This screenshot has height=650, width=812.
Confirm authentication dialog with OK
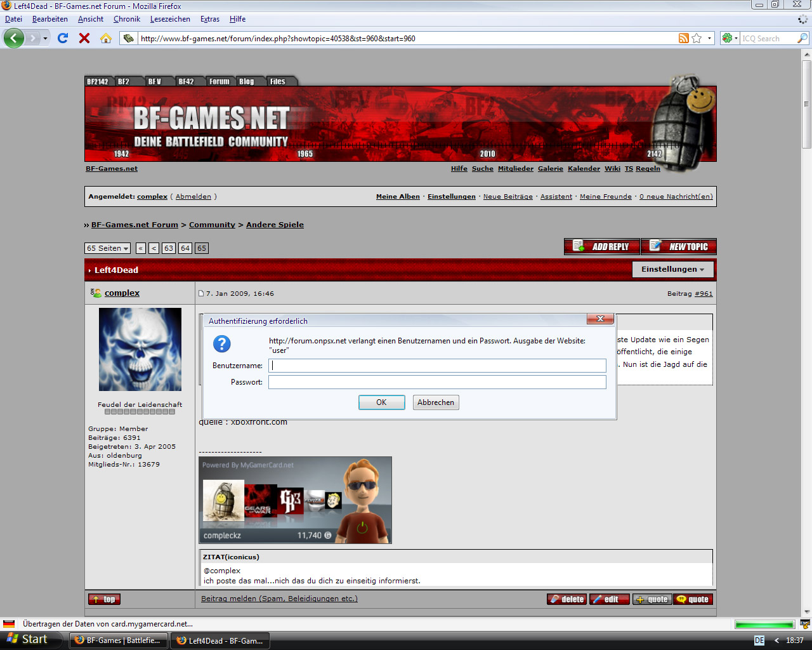point(381,402)
